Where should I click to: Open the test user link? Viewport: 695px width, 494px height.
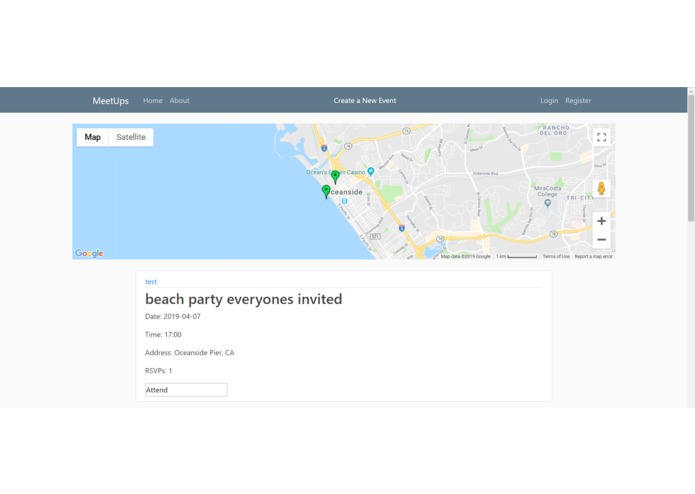(x=151, y=282)
